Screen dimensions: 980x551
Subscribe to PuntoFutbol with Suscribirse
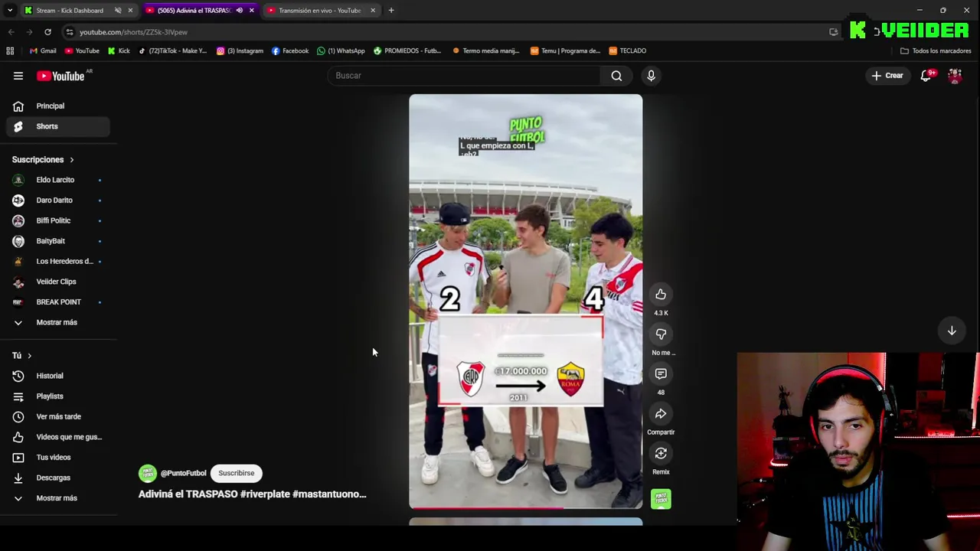point(237,473)
